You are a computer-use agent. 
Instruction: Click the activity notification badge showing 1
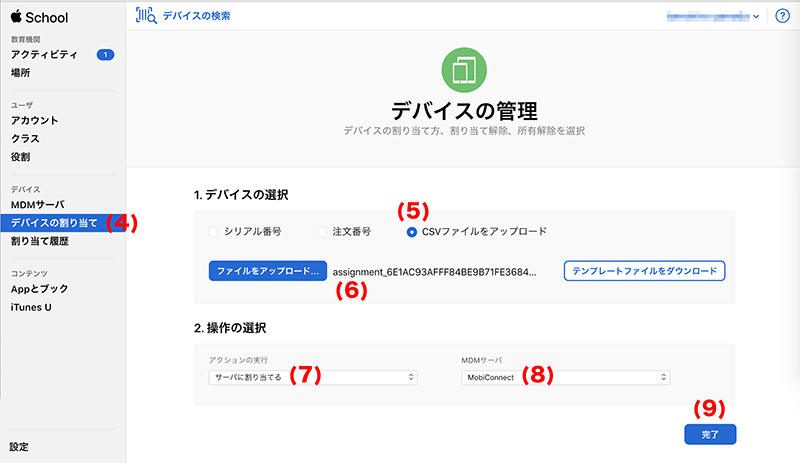tap(105, 55)
